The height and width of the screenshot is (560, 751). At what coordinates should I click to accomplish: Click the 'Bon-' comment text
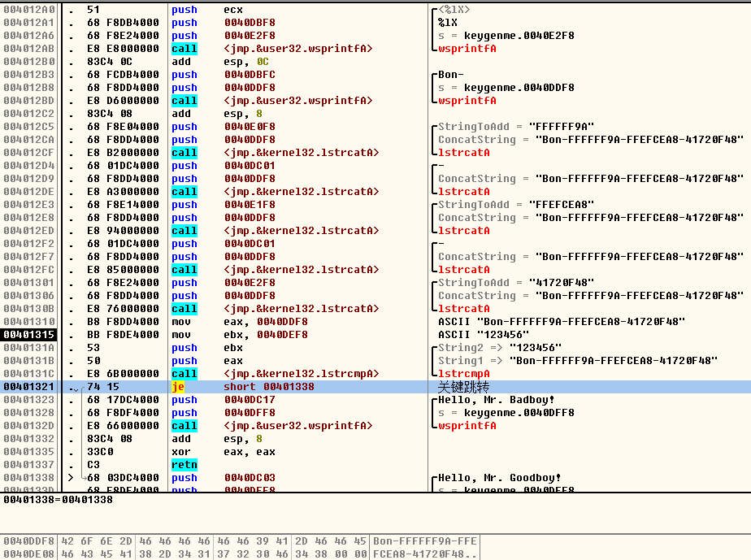click(x=451, y=74)
